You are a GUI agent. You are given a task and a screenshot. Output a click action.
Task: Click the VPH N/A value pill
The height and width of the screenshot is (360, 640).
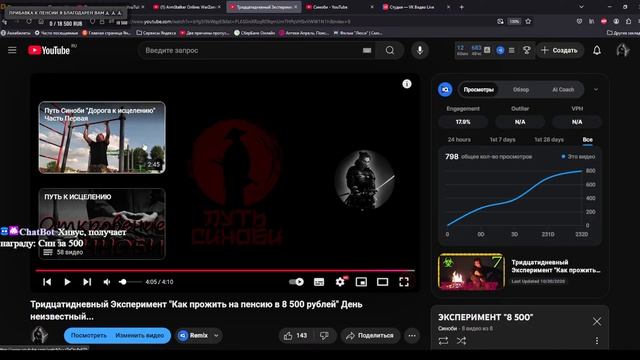click(577, 122)
